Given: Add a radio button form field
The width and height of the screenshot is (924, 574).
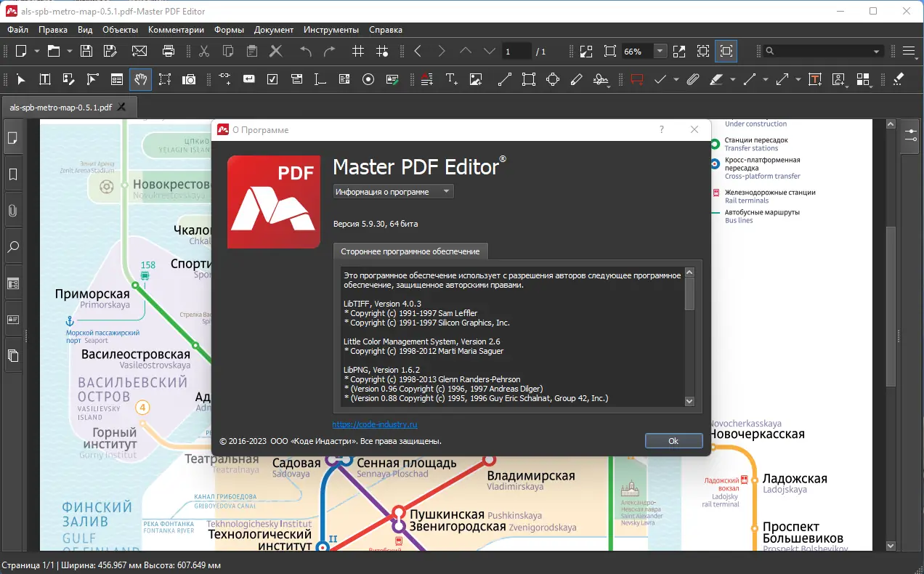Looking at the screenshot, I should click(368, 79).
